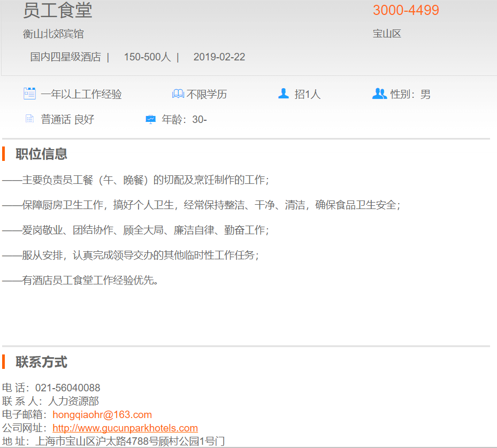497x448 pixels.
Task: Click the phone number 021-56040088
Action: (67, 388)
